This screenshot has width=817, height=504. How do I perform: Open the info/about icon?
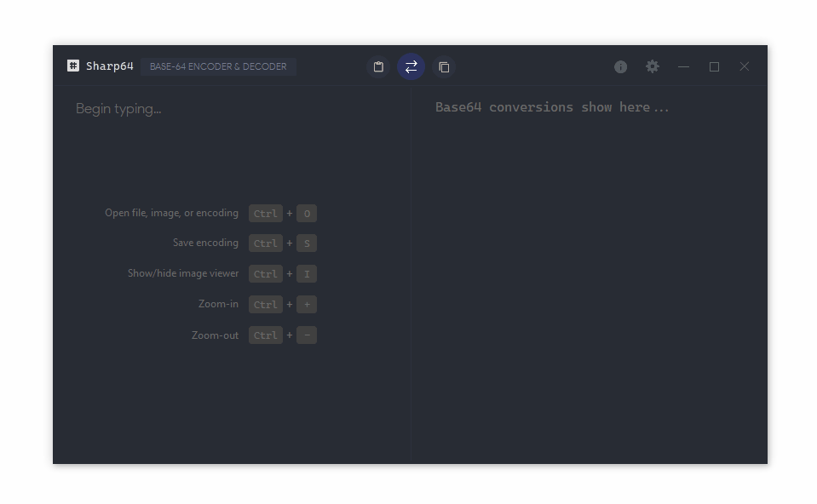(620, 66)
